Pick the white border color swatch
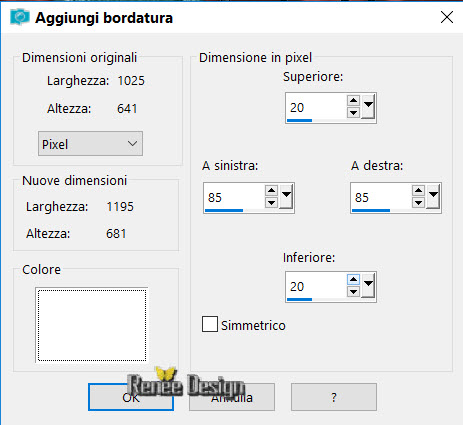The width and height of the screenshot is (463, 425). [92, 325]
